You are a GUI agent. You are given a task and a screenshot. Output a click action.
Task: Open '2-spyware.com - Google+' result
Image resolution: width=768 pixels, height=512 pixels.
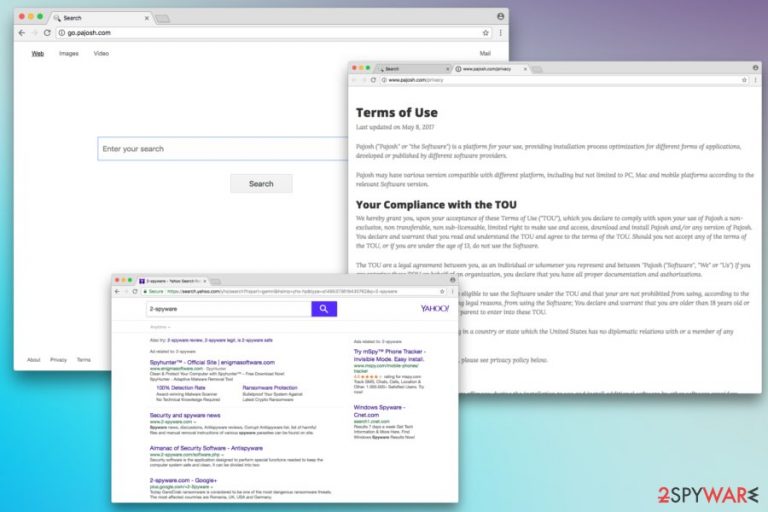[183, 481]
